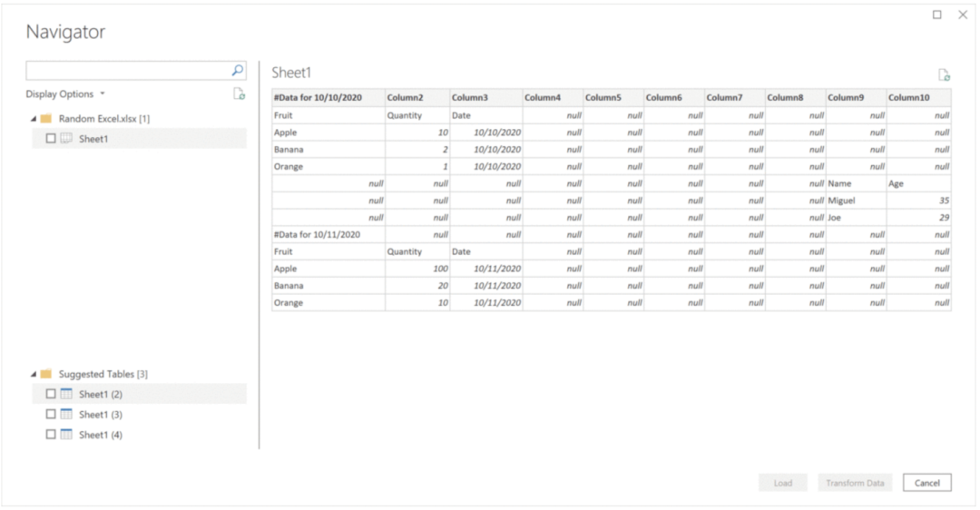Close the Navigator dialog
This screenshot has width=980, height=510.
[963, 15]
